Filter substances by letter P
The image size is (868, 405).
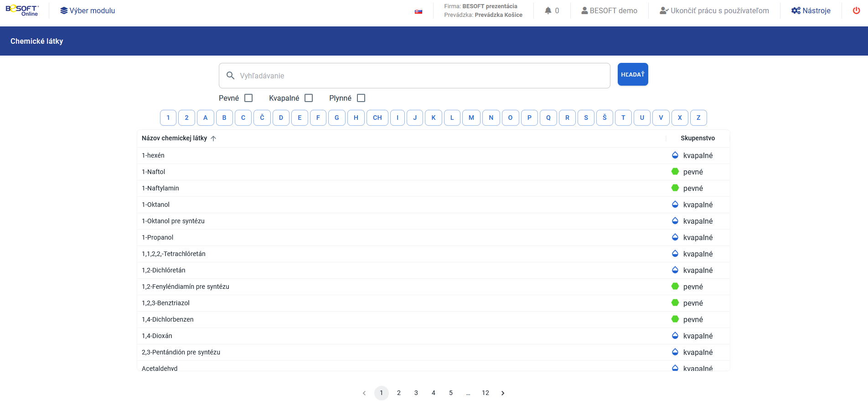pos(529,118)
